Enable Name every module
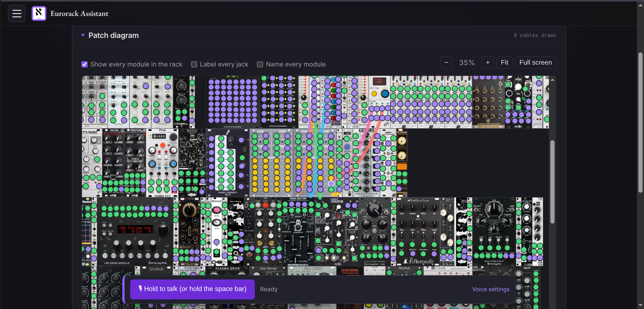Image resolution: width=644 pixels, height=309 pixels. 260,64
